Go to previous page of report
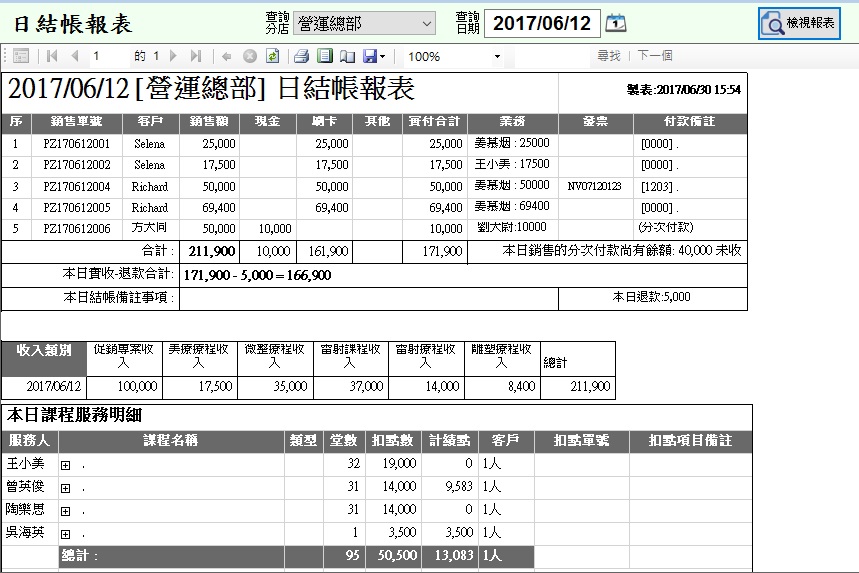 74,56
